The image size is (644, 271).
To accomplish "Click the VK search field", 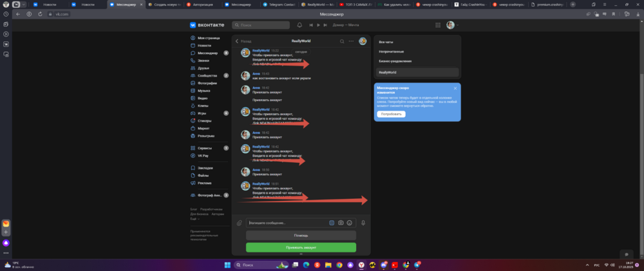I will [261, 25].
